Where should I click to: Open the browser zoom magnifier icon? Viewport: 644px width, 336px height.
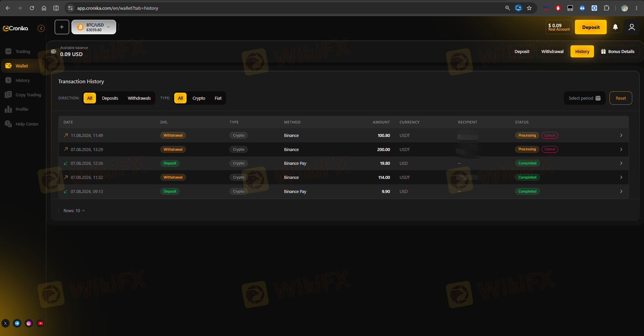507,8
